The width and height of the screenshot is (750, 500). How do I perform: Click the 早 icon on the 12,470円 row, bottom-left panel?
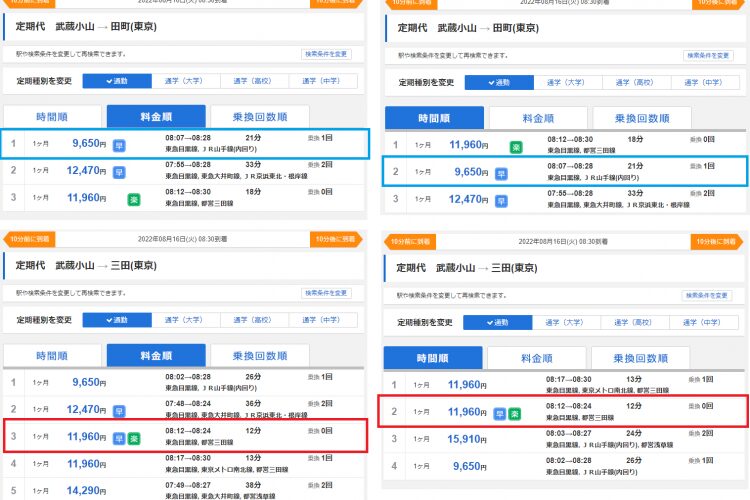pyautogui.click(x=118, y=410)
